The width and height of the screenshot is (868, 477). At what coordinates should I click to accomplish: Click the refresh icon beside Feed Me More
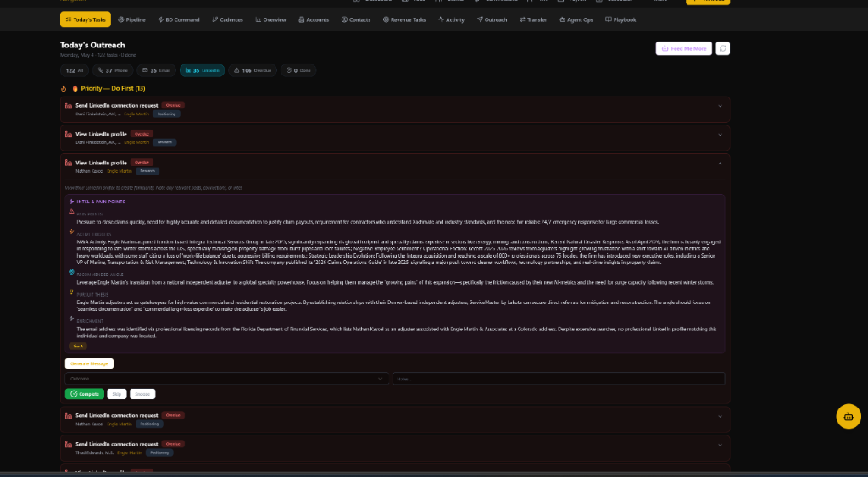click(722, 48)
